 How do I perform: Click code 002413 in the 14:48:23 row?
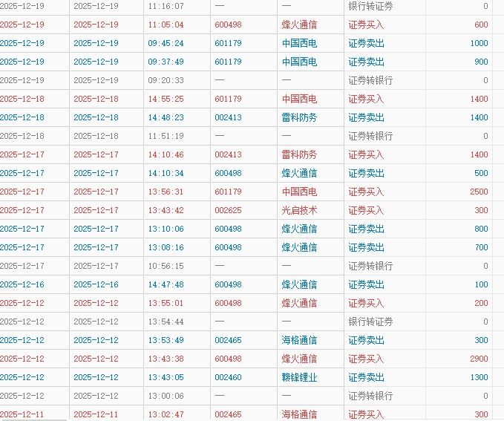[228, 118]
